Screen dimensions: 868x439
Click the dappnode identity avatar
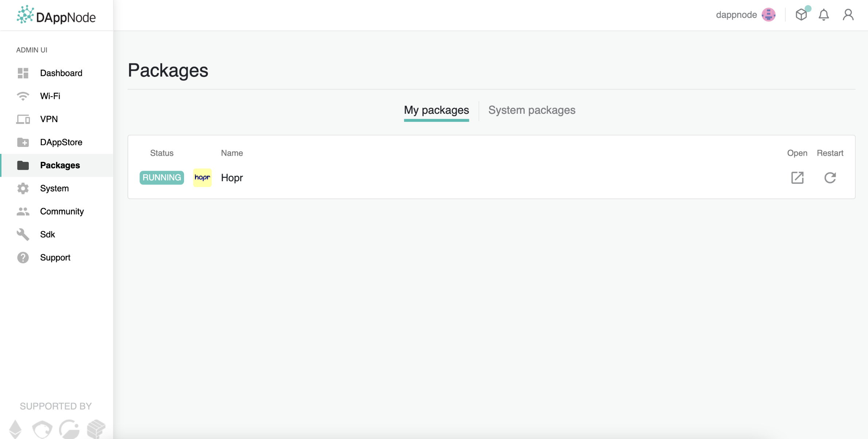pyautogui.click(x=769, y=15)
